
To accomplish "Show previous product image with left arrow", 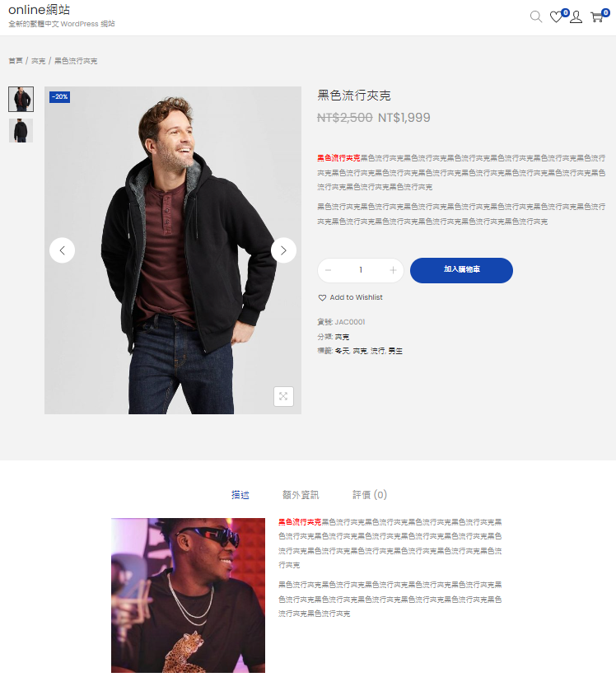I will 62,250.
